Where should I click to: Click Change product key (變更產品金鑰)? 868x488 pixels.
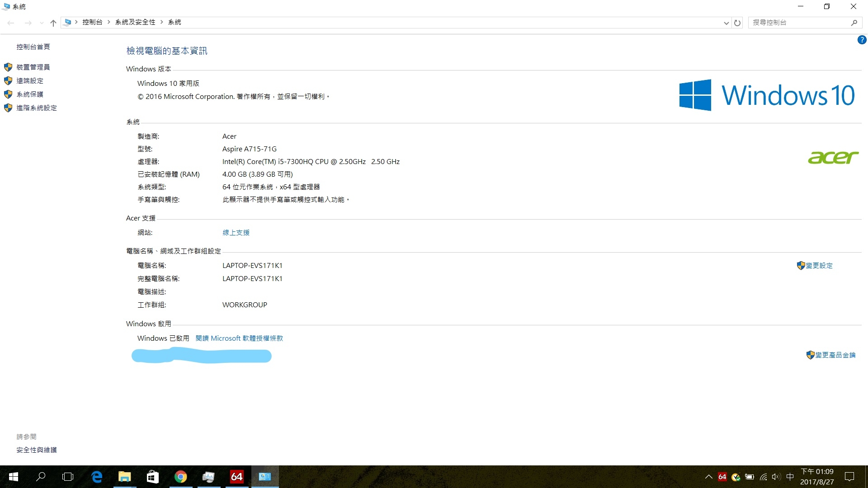[835, 355]
